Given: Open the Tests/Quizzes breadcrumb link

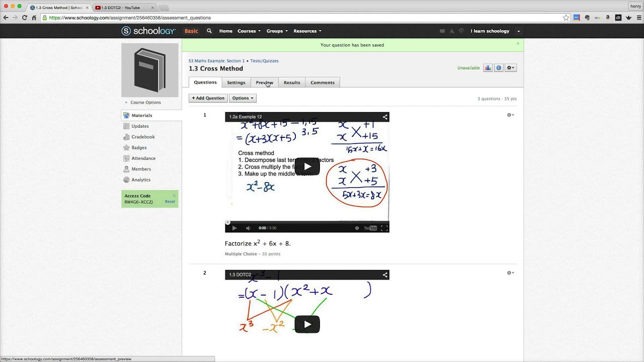Looking at the screenshot, I should pos(264,61).
